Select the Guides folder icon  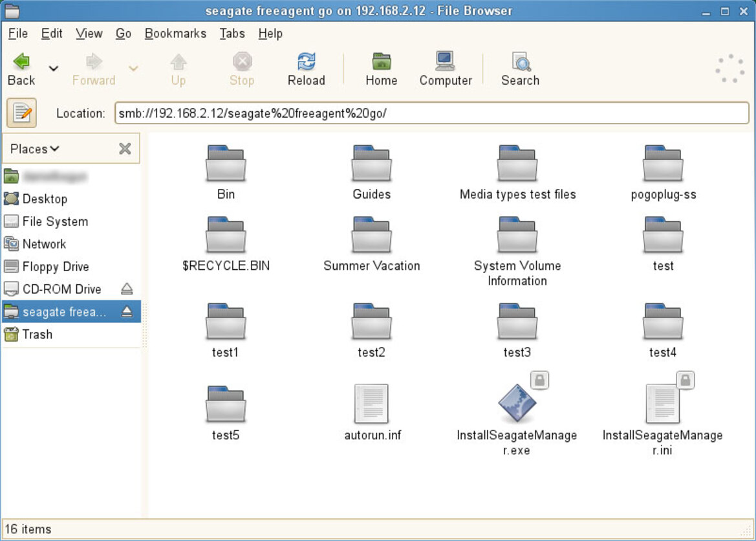point(371,164)
